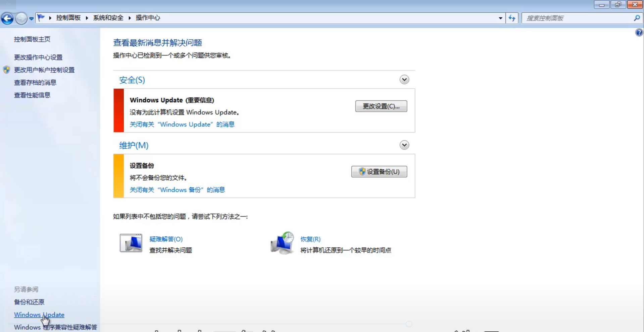Collapse the 维护(M) section chevron
This screenshot has width=644, height=332.
click(404, 145)
